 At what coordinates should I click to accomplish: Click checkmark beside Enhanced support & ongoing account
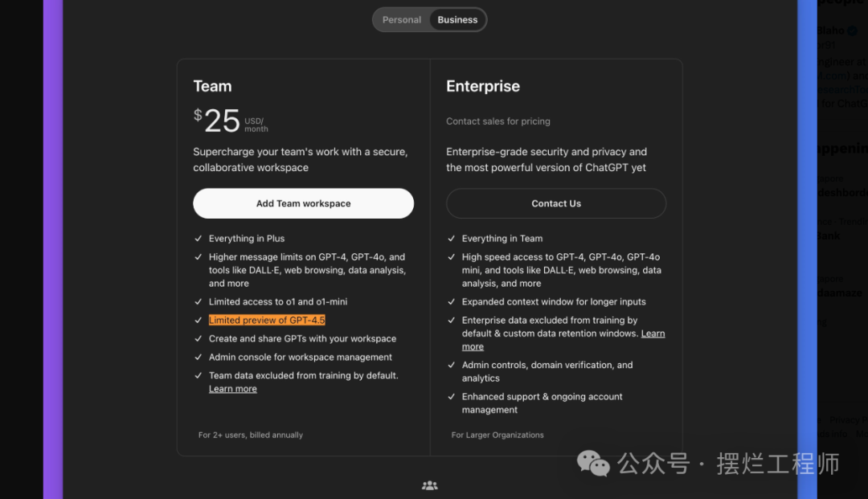(451, 397)
